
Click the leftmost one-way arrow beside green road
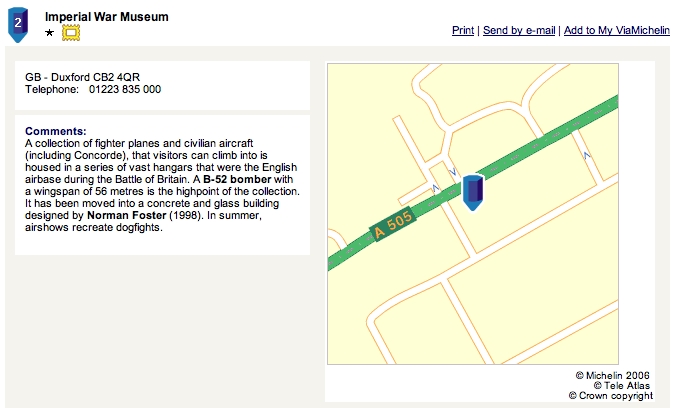(x=435, y=188)
